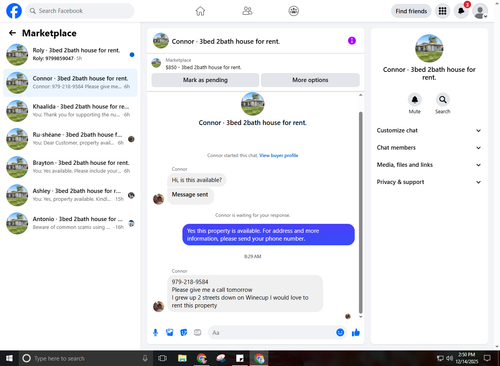Attach a photo with the image icon

(x=170, y=332)
